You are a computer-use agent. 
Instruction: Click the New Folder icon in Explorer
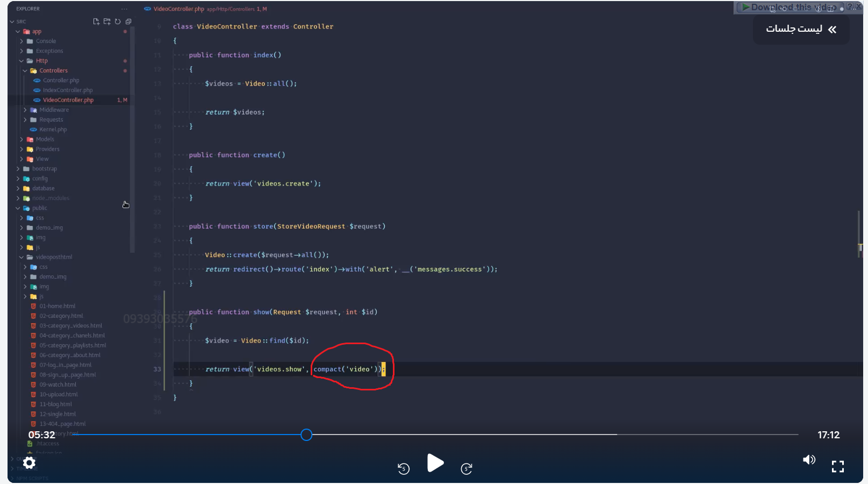pos(107,22)
